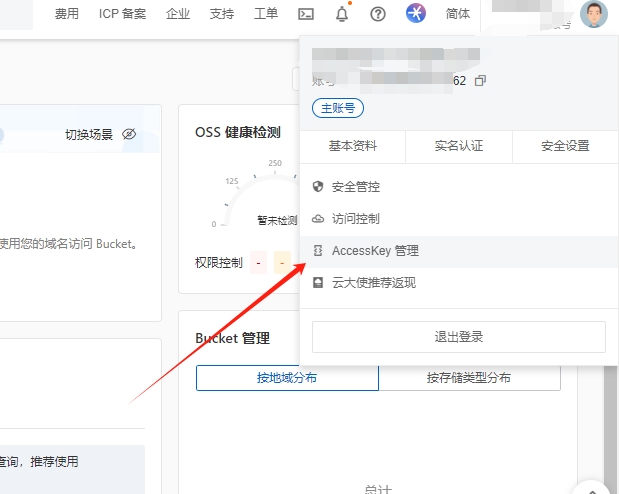Click the user avatar in top right
Viewport: 619px width, 494px height.
coord(593,14)
